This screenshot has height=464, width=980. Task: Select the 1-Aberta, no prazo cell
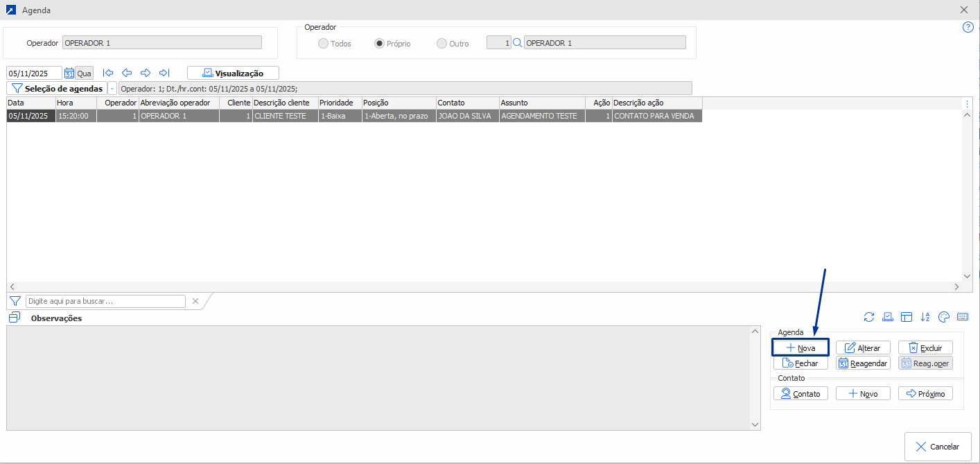click(x=399, y=117)
